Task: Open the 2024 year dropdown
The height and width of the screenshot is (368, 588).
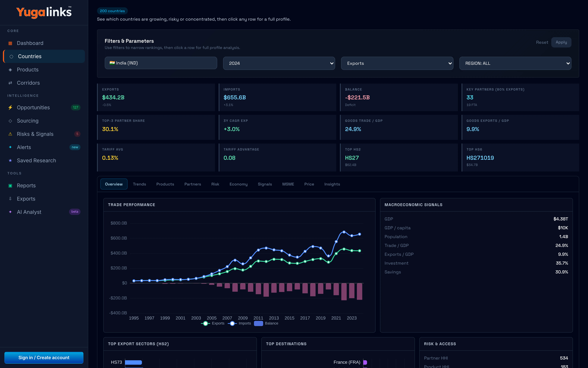Action: [279, 63]
